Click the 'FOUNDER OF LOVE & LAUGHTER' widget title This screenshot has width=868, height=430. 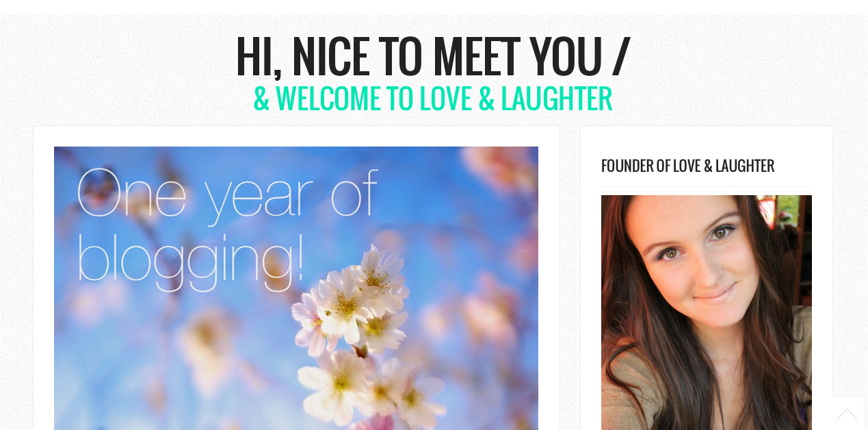tap(687, 166)
